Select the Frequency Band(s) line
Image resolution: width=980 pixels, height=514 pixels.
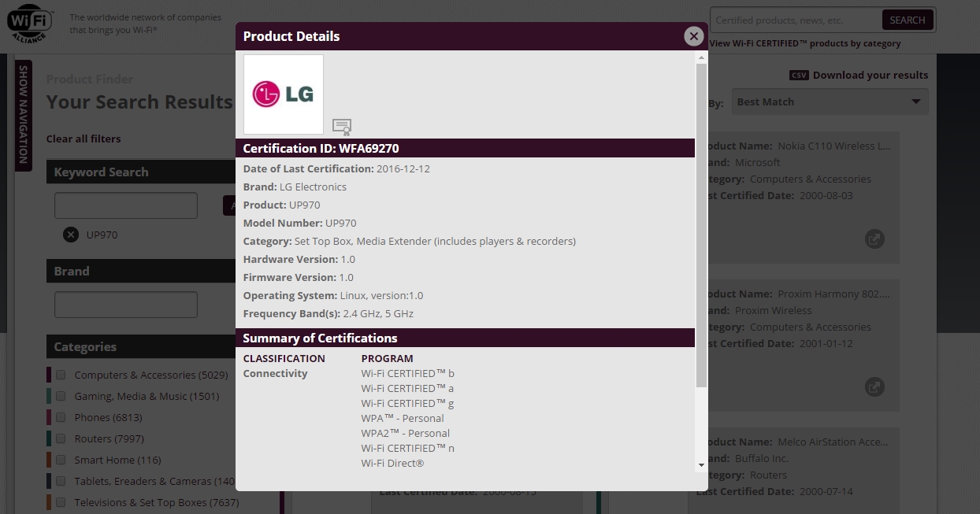pos(328,313)
